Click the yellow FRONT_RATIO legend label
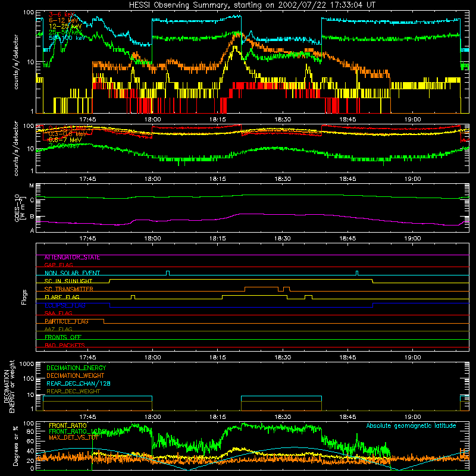Image resolution: width=476 pixels, height=476 pixels. [68, 425]
